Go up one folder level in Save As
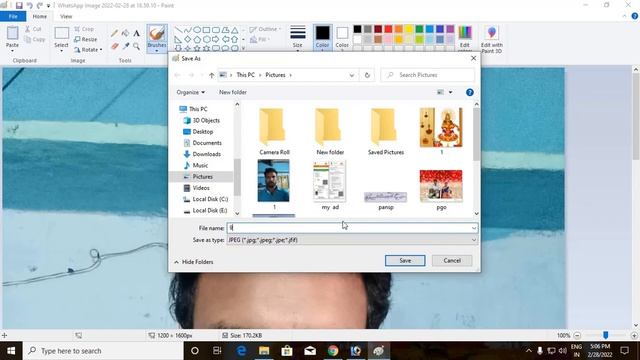 (x=211, y=75)
